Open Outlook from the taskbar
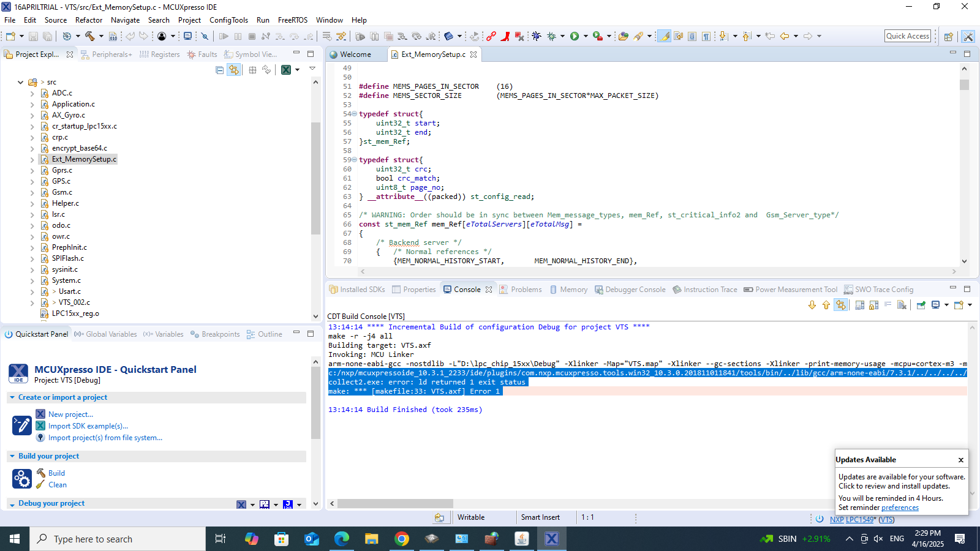 (x=312, y=539)
